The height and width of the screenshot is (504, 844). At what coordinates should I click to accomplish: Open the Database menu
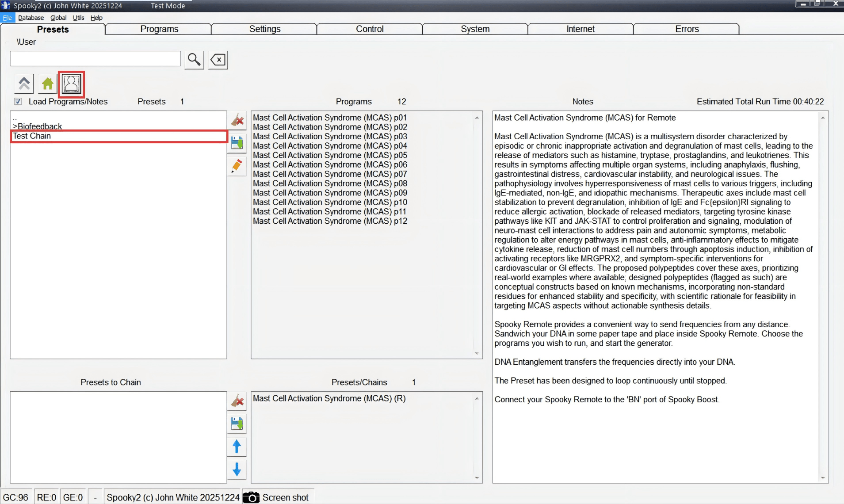[x=31, y=18]
